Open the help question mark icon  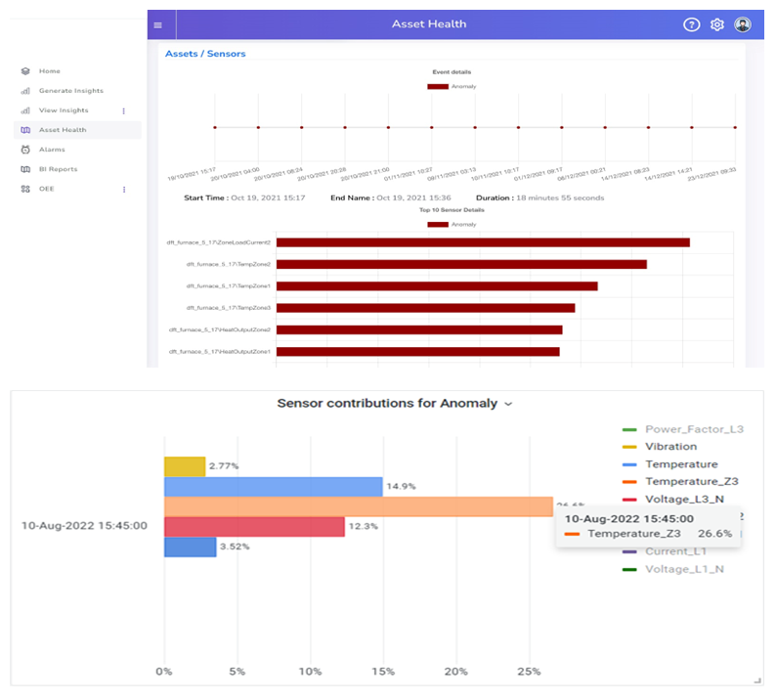pos(692,24)
